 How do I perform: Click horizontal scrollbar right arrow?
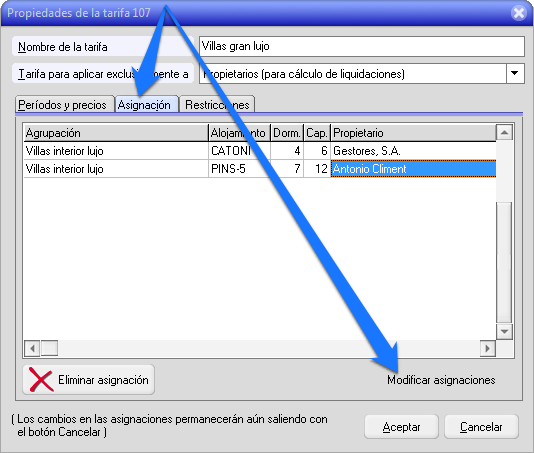487,348
